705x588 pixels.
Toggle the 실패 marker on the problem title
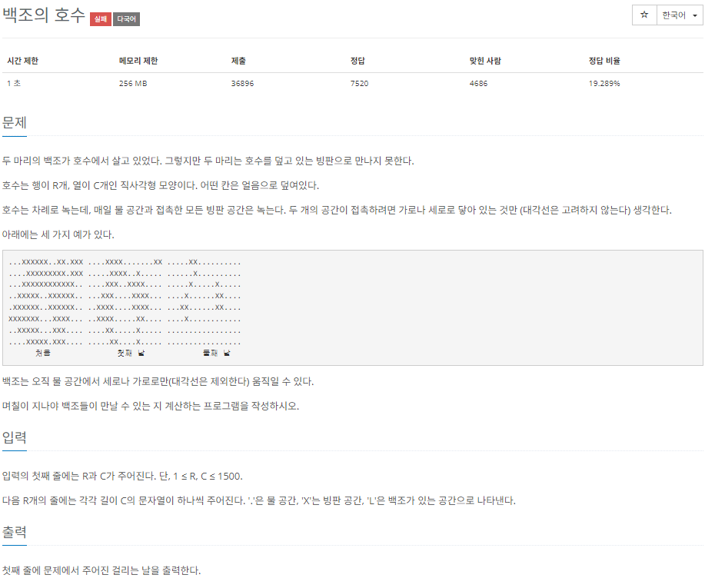(99, 19)
